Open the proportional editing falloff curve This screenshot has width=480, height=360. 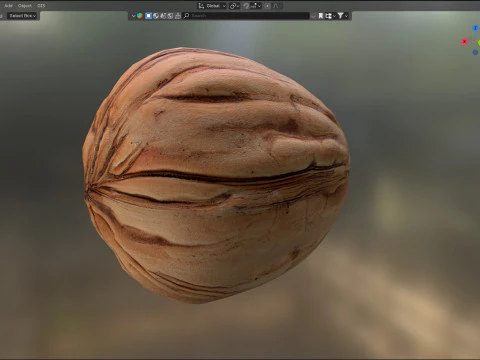point(276,6)
